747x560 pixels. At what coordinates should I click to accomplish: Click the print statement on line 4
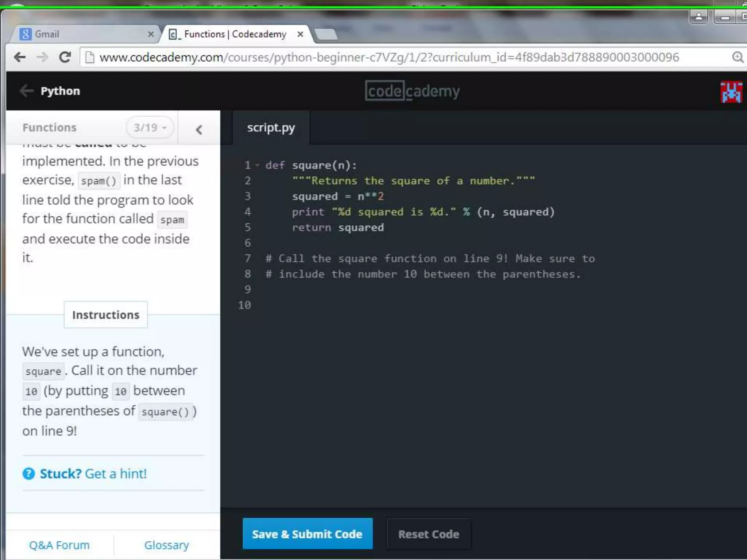coord(423,212)
